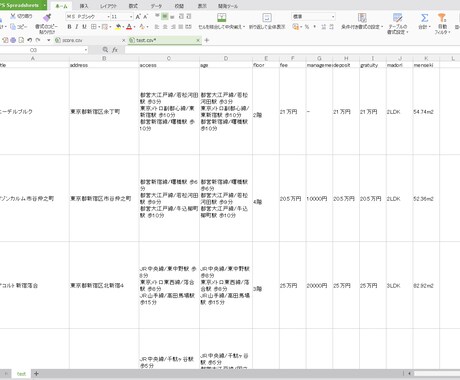460x380 pixels.
Task: Open the Developer Tools ribbon tab
Action: click(228, 6)
